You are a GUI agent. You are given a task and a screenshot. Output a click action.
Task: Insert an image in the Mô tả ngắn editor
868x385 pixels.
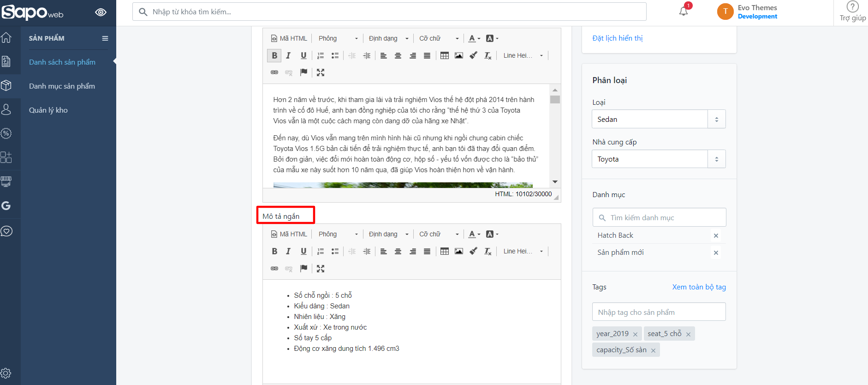pyautogui.click(x=459, y=252)
